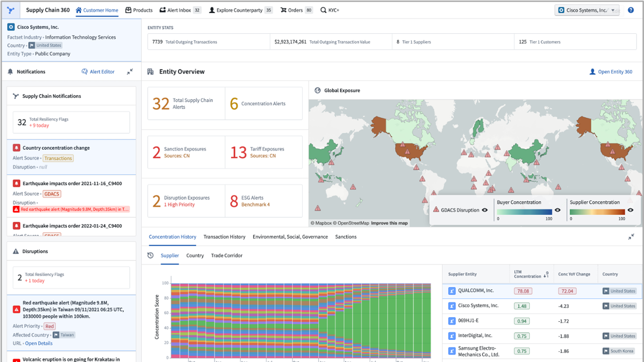Click the ESG Alerts card
The image size is (644, 362).
pyautogui.click(x=264, y=201)
